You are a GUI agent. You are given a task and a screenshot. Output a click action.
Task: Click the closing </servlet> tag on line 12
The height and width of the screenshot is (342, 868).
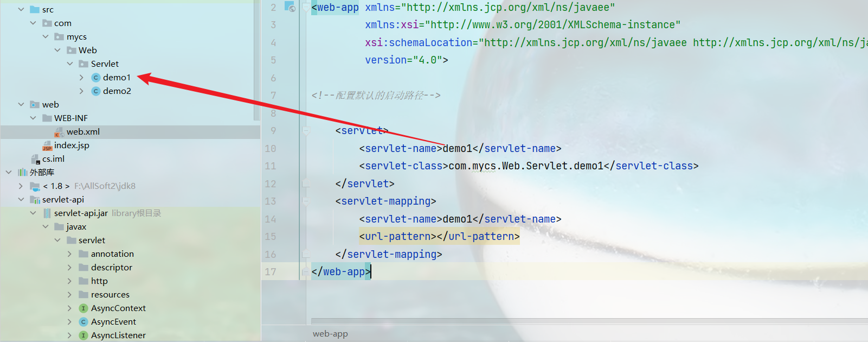click(365, 184)
